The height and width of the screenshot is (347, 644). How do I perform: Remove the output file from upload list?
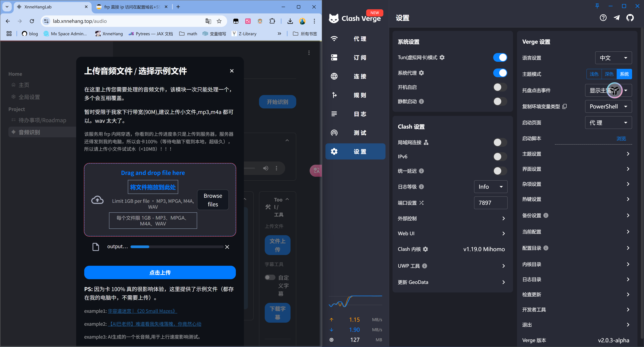[227, 247]
